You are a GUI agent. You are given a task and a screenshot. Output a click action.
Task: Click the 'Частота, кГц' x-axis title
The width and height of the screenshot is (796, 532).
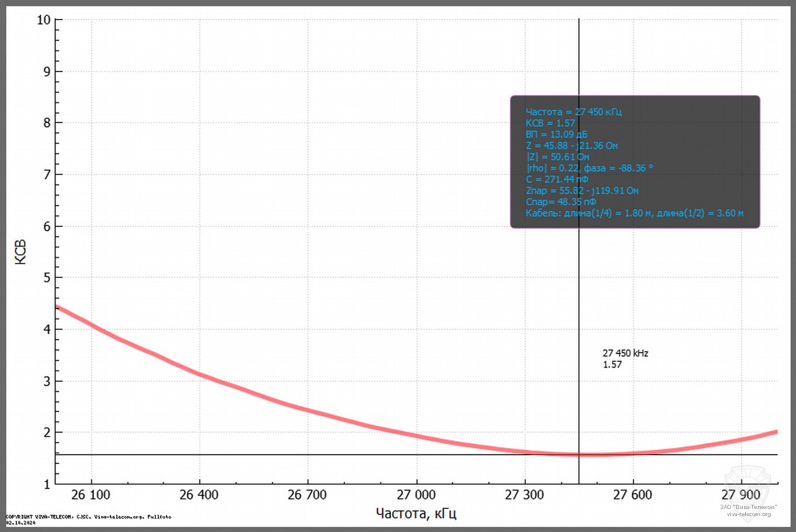416,513
